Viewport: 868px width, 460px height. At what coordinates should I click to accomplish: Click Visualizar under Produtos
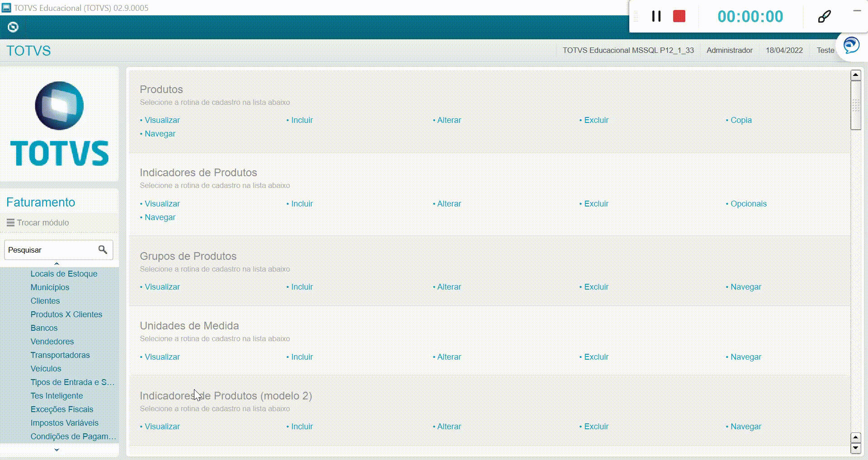162,120
